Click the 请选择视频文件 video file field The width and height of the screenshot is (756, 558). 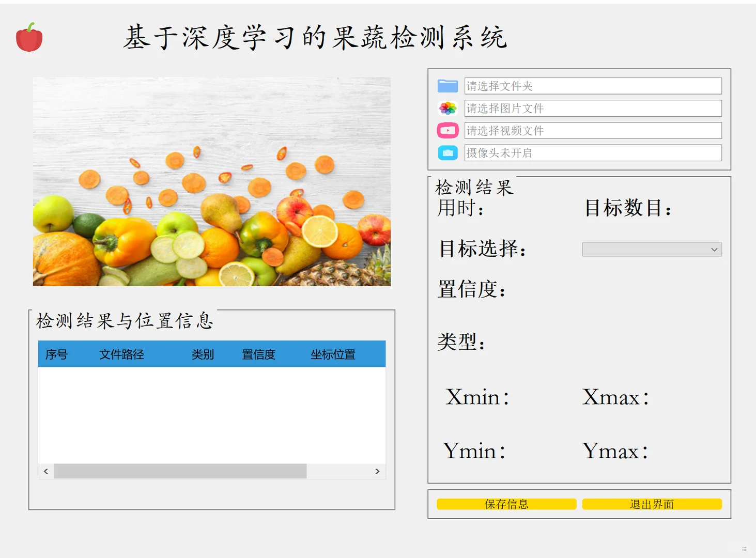tap(593, 130)
